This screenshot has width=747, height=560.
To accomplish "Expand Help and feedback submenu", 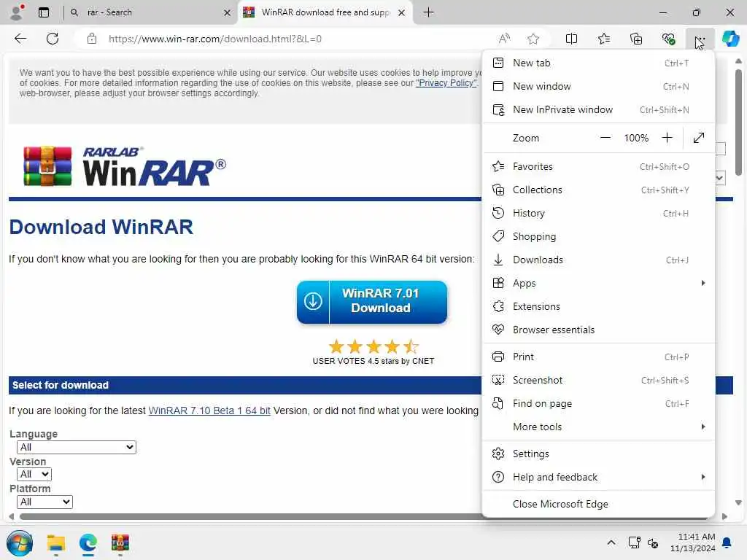I will 598,477.
